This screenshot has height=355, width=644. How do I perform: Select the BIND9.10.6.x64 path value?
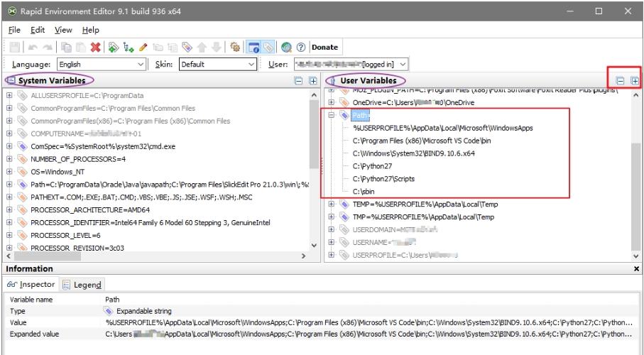[413, 153]
